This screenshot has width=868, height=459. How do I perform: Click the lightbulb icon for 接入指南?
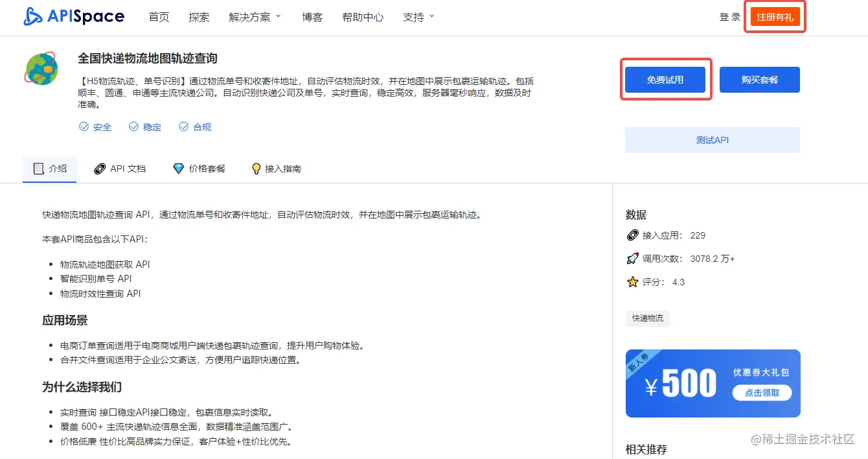(256, 169)
